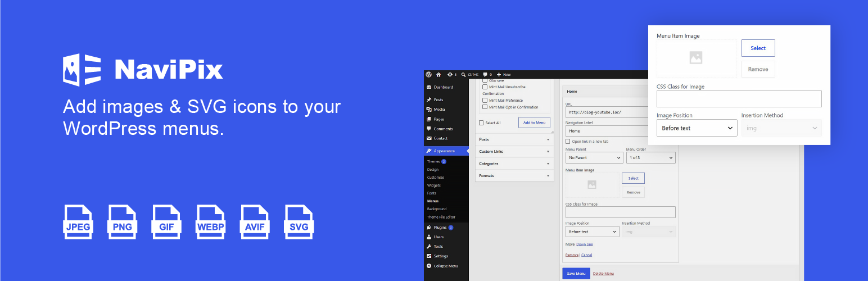
Task: Open Image Position dropdown in WordPress form
Action: pos(593,232)
